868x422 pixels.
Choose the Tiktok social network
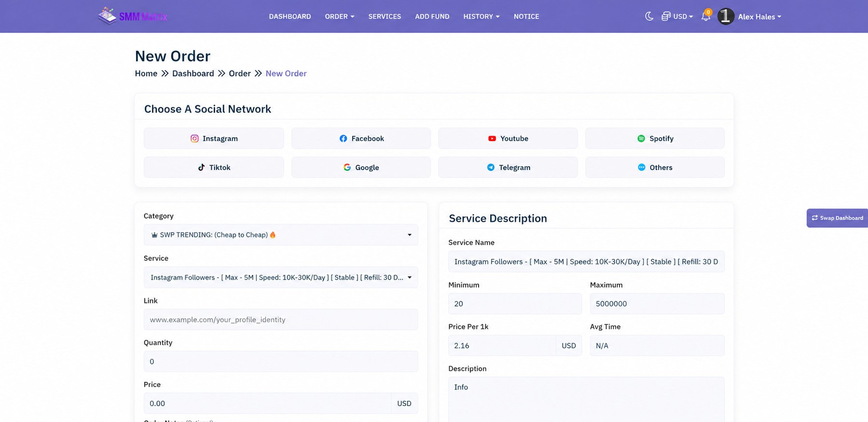214,168
